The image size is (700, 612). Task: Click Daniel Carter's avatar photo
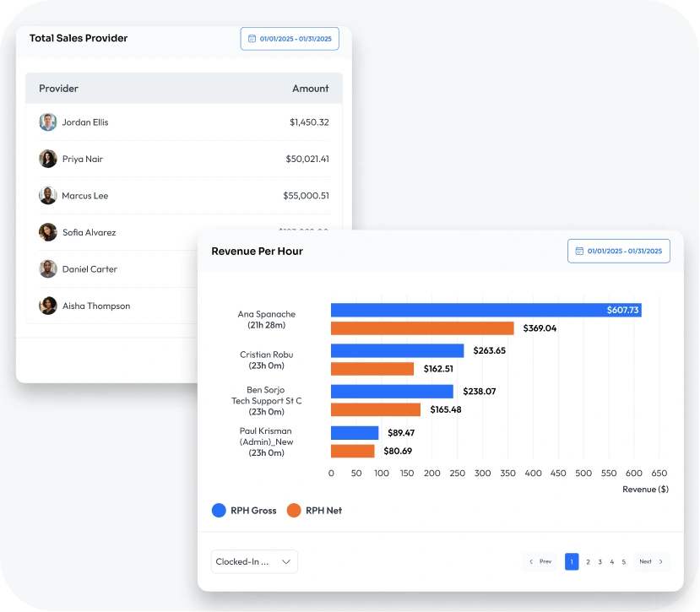point(48,269)
